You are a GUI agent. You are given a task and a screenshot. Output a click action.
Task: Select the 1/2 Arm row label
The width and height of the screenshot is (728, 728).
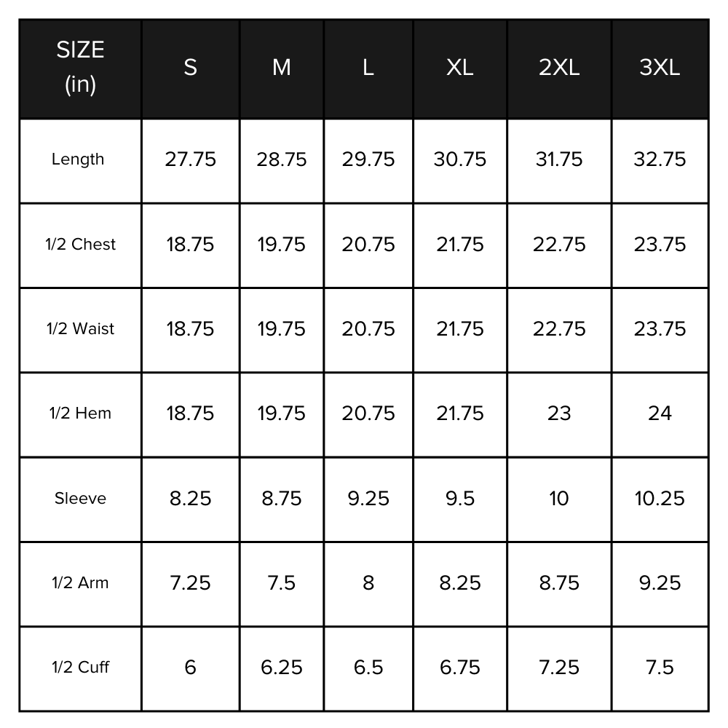pyautogui.click(x=80, y=583)
